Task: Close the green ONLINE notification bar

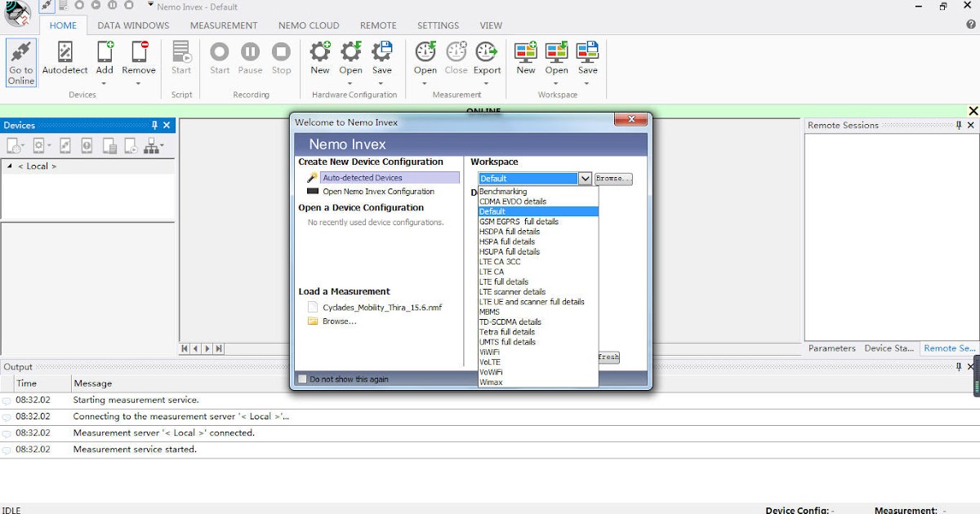Action: 973,111
